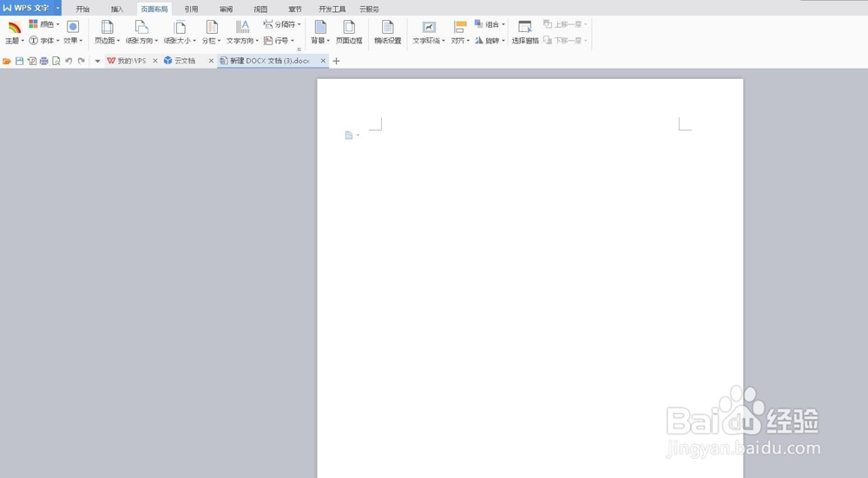The image size is (868, 478).
Task: Switch to the 开始 ribbon tab
Action: [82, 9]
